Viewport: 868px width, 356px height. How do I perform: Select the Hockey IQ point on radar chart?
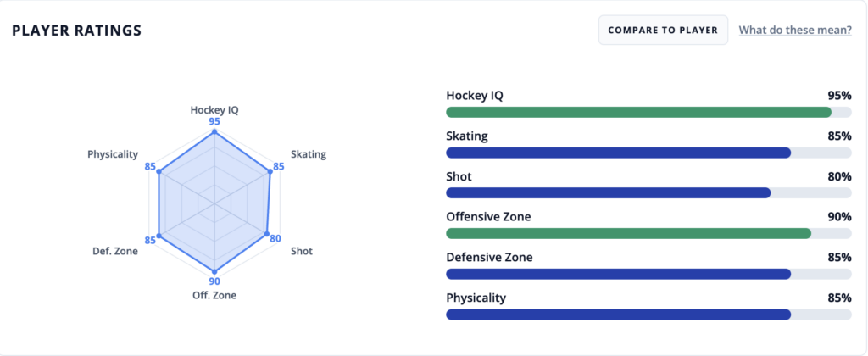click(x=214, y=132)
